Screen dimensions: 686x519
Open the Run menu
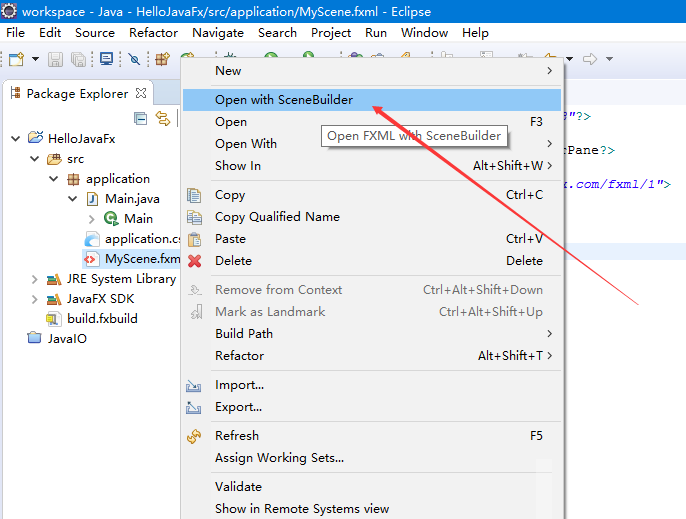click(x=376, y=33)
